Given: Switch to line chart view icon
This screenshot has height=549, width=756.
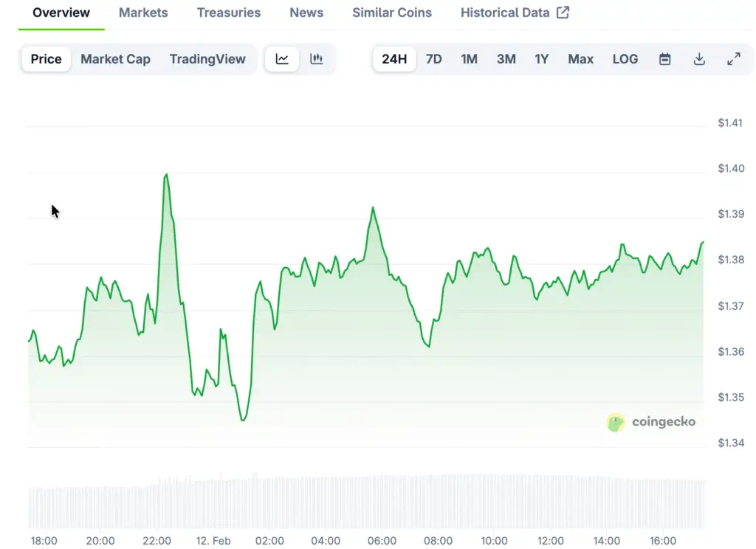Looking at the screenshot, I should coord(282,59).
